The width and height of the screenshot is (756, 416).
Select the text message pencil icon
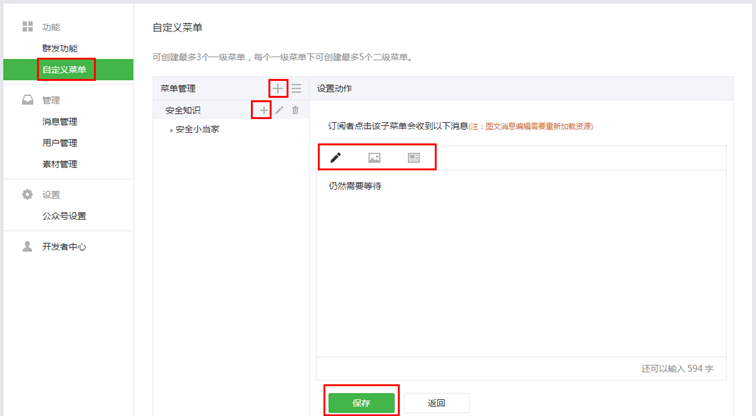coord(336,157)
